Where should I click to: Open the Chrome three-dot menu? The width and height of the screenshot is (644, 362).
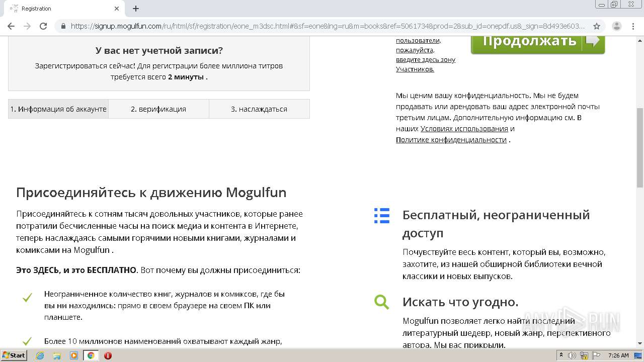[633, 26]
